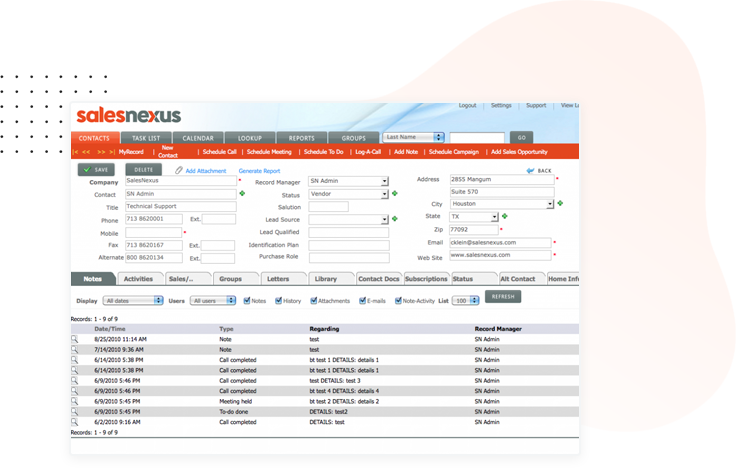Open magnifier for 6/9/2010 Meeting held row

click(75, 401)
